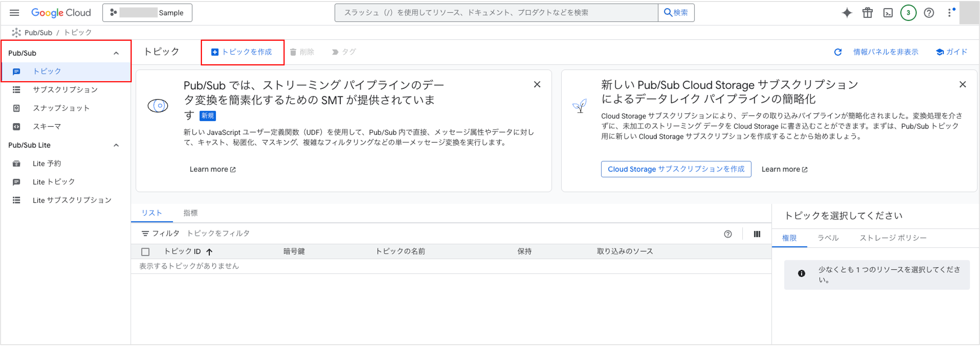This screenshot has width=980, height=346.
Task: Click the 新規 badge
Action: pos(208,116)
